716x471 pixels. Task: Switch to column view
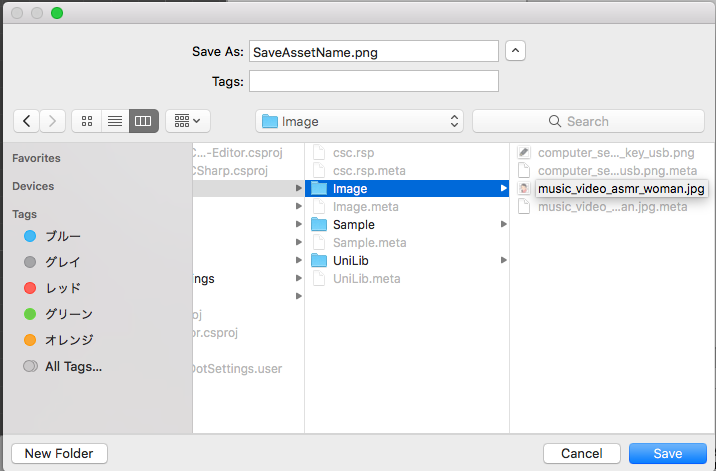pos(143,121)
